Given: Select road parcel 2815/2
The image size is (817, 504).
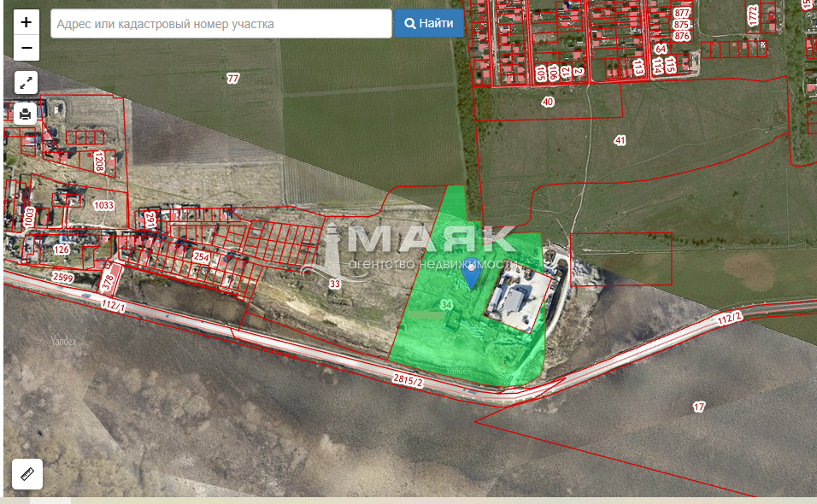Looking at the screenshot, I should (408, 380).
